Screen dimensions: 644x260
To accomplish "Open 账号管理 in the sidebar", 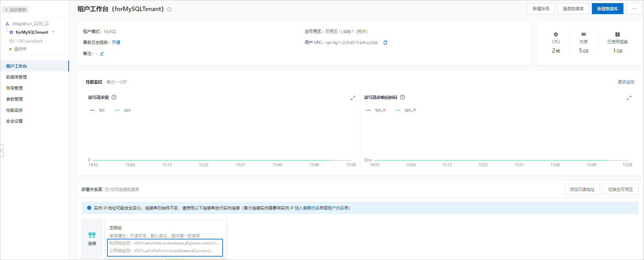I will click(34, 88).
